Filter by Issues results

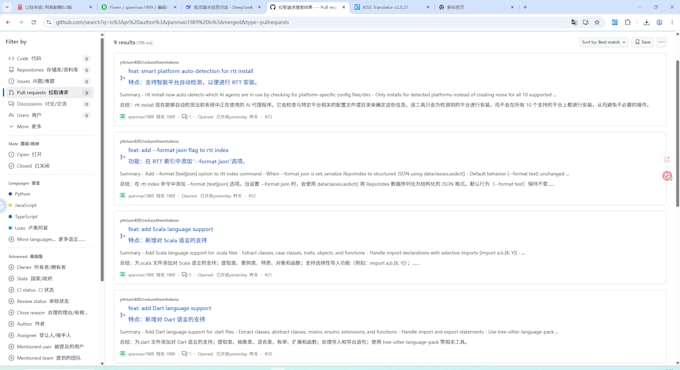(49, 81)
